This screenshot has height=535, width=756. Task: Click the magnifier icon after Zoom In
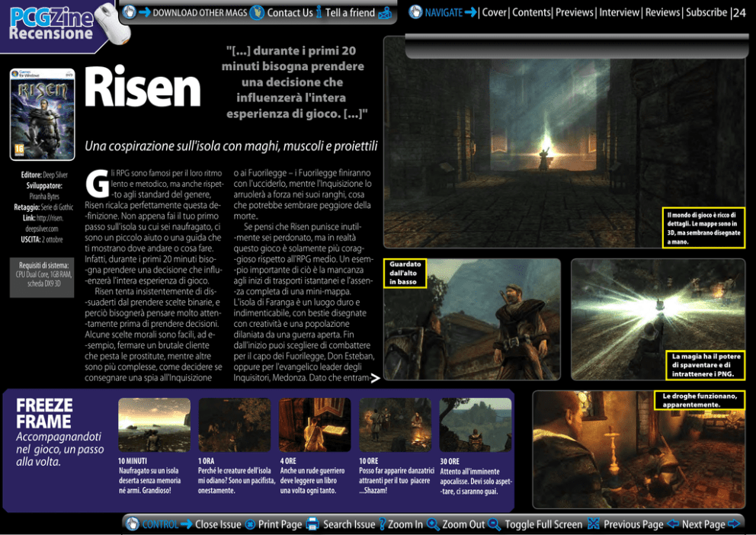point(432,524)
